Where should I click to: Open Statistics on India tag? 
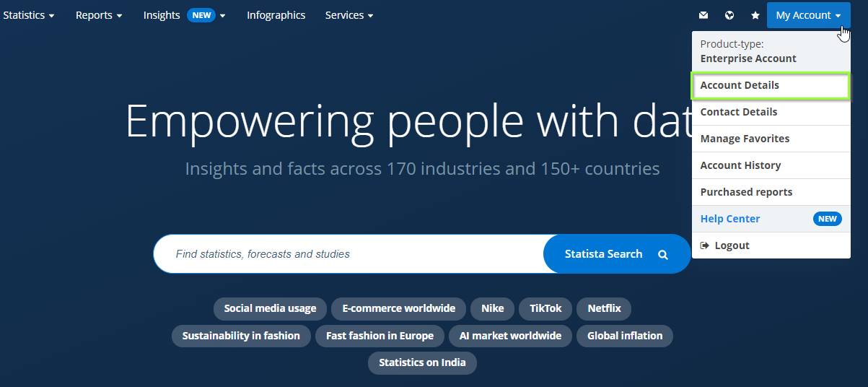click(x=422, y=362)
